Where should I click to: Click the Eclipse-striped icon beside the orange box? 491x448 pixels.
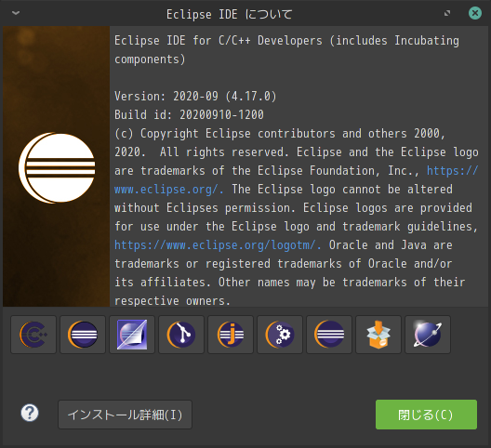[x=329, y=335]
